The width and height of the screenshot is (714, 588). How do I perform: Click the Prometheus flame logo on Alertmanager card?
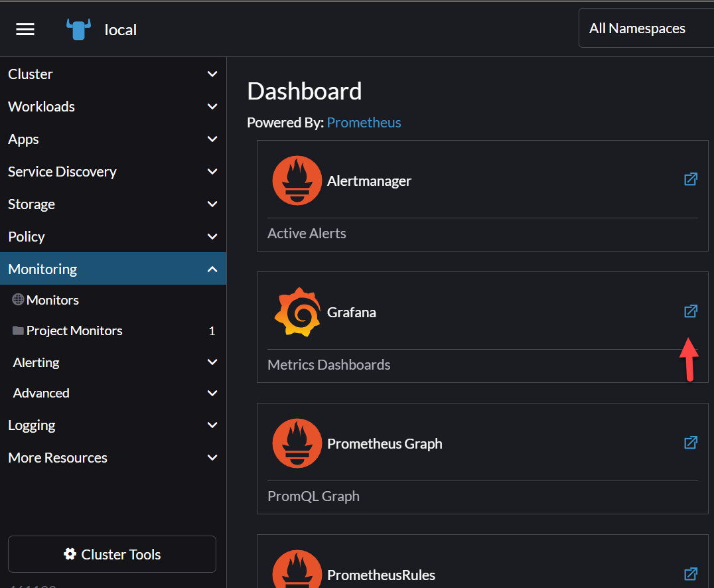(x=297, y=180)
